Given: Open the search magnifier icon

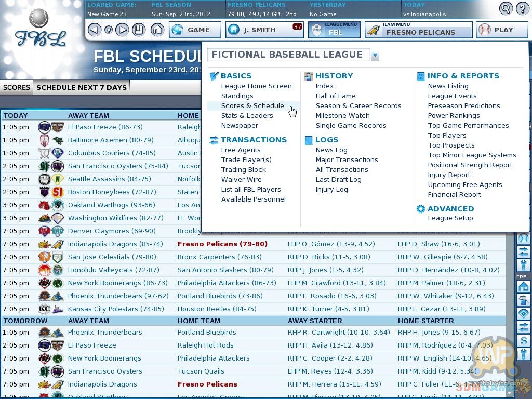Looking at the screenshot, I should tap(506, 8).
